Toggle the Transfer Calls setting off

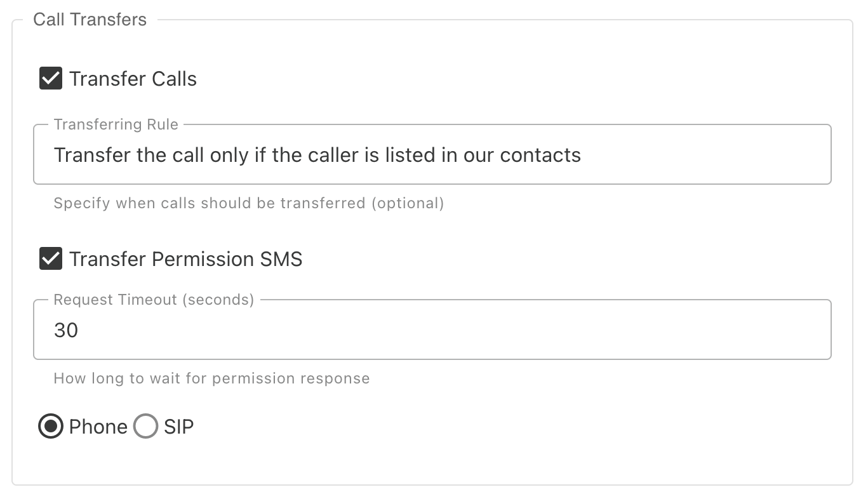coord(50,78)
